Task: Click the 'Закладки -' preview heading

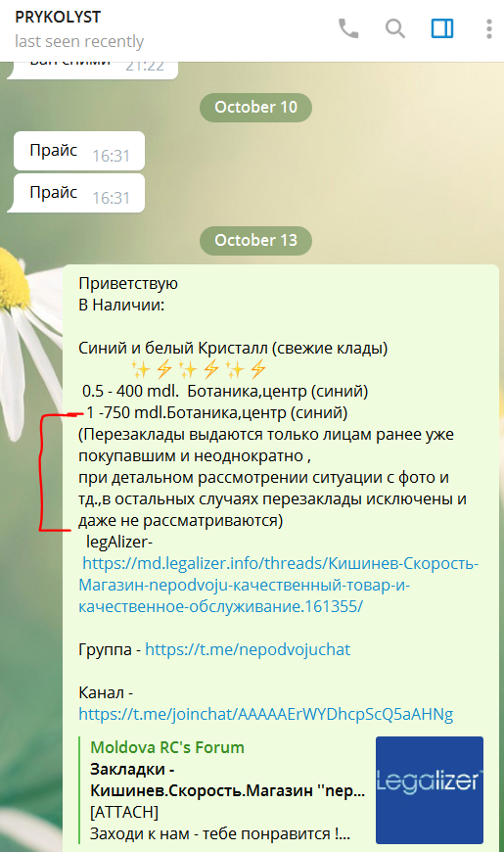Action: tap(132, 770)
